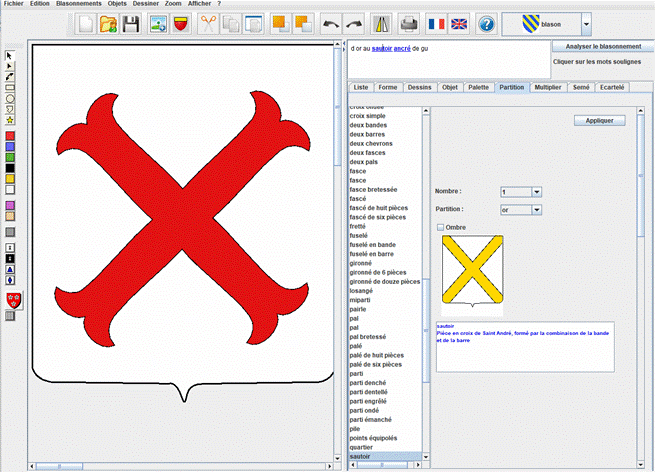655x472 pixels.
Task: Click Analyser le blasonnement button
Action: pyautogui.click(x=602, y=47)
